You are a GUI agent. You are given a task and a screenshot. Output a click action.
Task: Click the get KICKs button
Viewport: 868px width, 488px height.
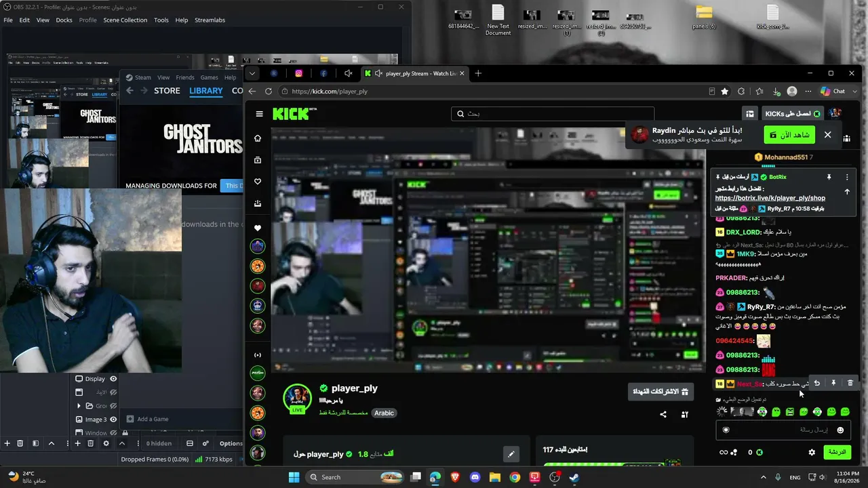coord(793,114)
